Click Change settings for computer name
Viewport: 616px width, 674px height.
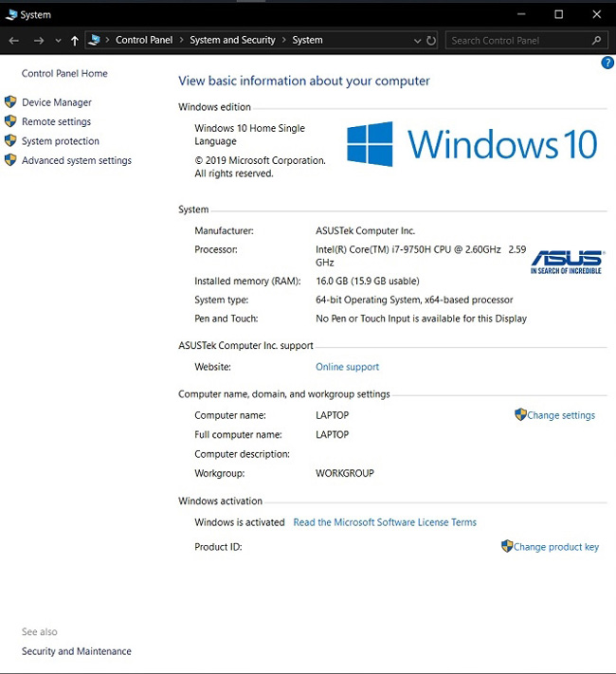pos(561,415)
